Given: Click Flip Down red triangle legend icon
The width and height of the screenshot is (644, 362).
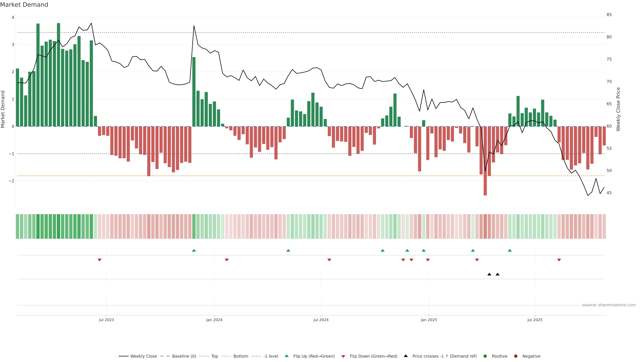Looking at the screenshot, I should tap(343, 356).
